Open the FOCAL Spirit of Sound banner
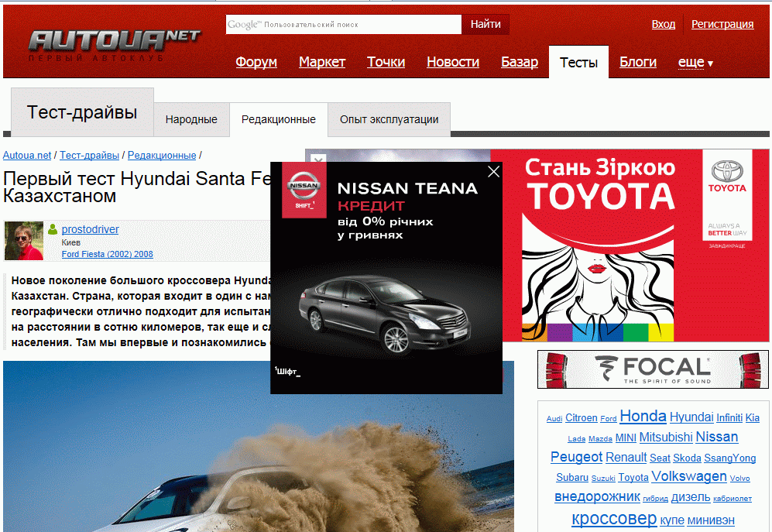The height and width of the screenshot is (532, 772). 653,369
